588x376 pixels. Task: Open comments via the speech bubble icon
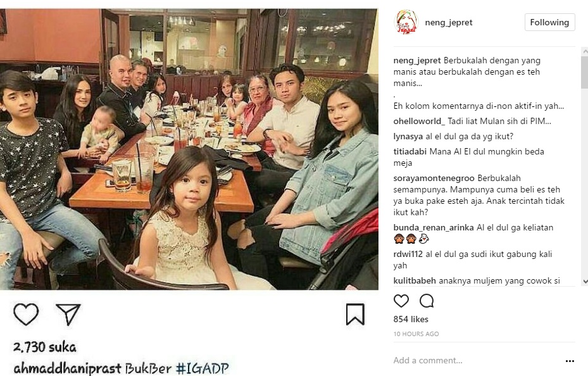(427, 301)
